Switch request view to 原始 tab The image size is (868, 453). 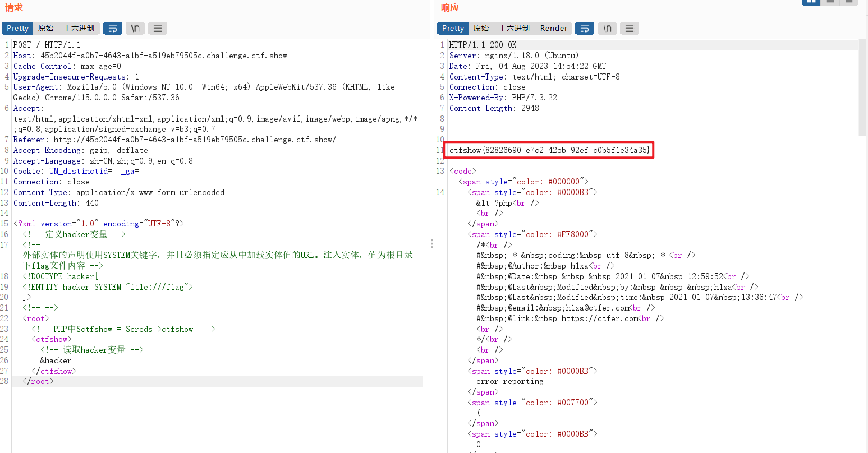(x=45, y=28)
